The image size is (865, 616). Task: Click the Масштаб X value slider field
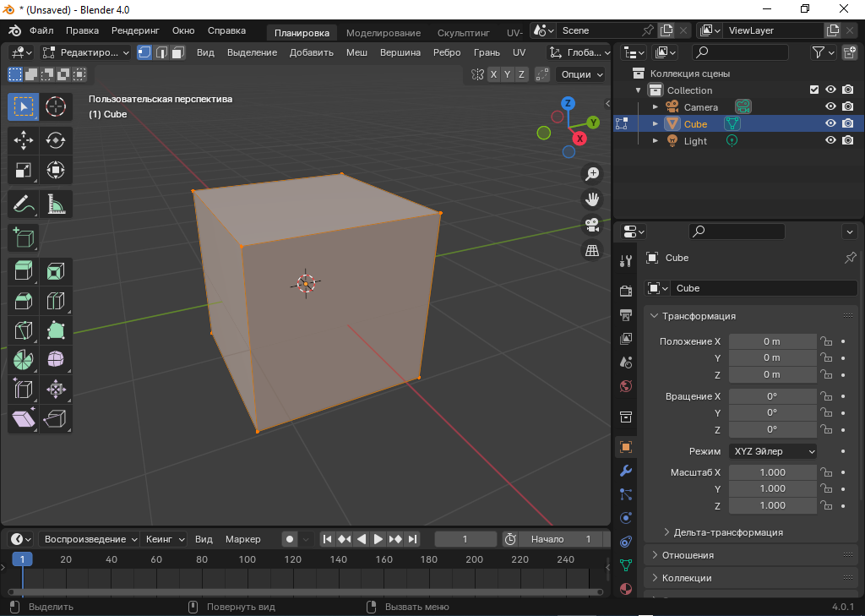point(772,472)
